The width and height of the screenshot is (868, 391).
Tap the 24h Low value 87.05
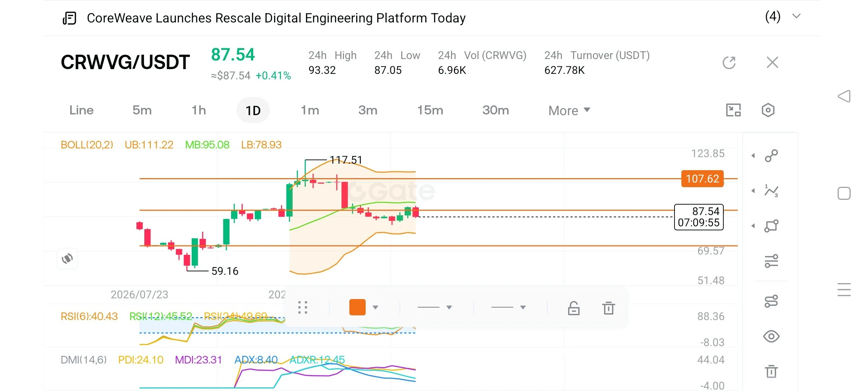(388, 70)
